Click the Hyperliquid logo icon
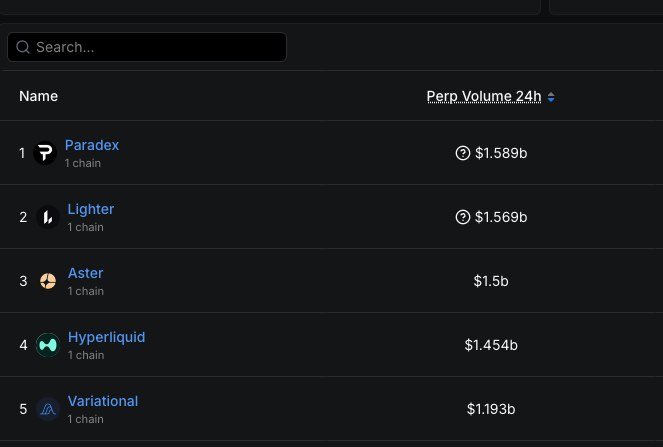663x447 pixels. click(48, 345)
